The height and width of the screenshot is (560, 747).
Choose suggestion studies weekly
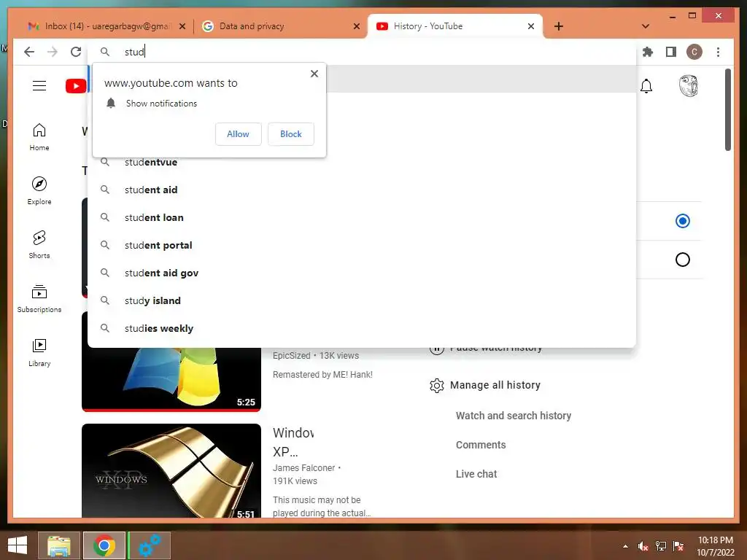pyautogui.click(x=362, y=328)
